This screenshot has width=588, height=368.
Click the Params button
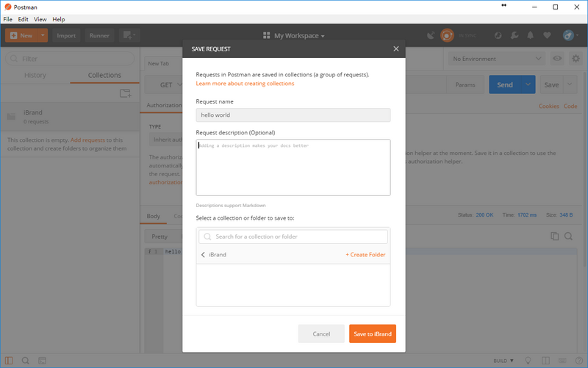pyautogui.click(x=465, y=85)
